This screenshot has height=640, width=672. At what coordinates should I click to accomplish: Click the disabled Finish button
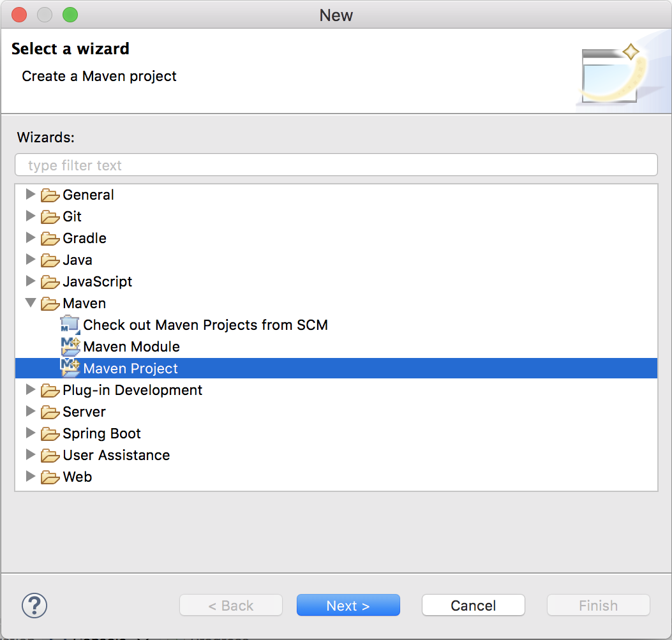(x=598, y=606)
